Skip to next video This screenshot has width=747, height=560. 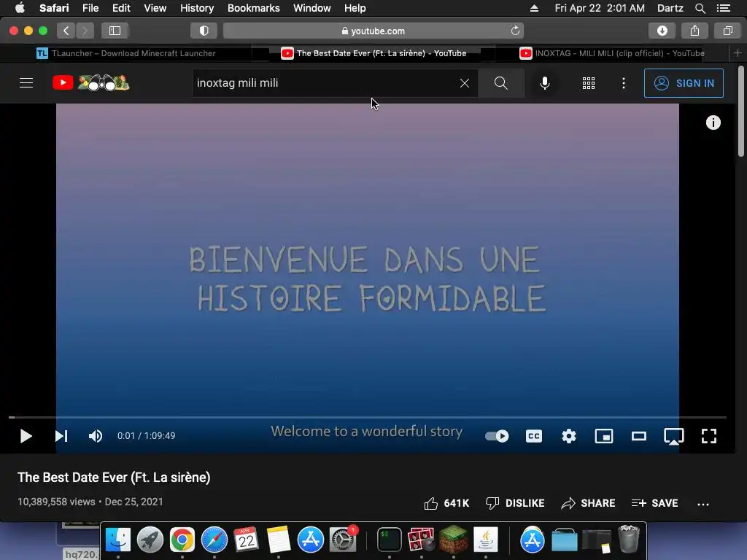(61, 436)
